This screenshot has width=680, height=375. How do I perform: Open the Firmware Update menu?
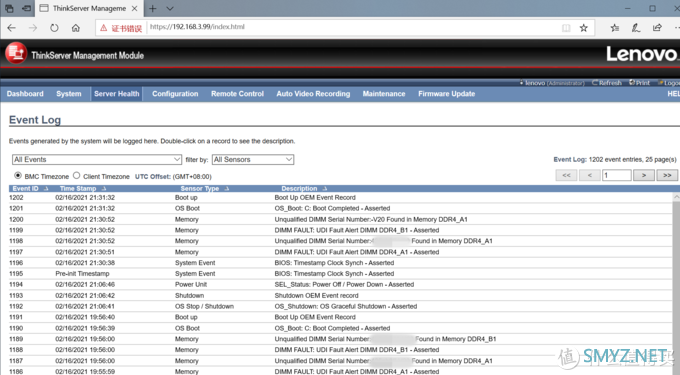pyautogui.click(x=446, y=94)
